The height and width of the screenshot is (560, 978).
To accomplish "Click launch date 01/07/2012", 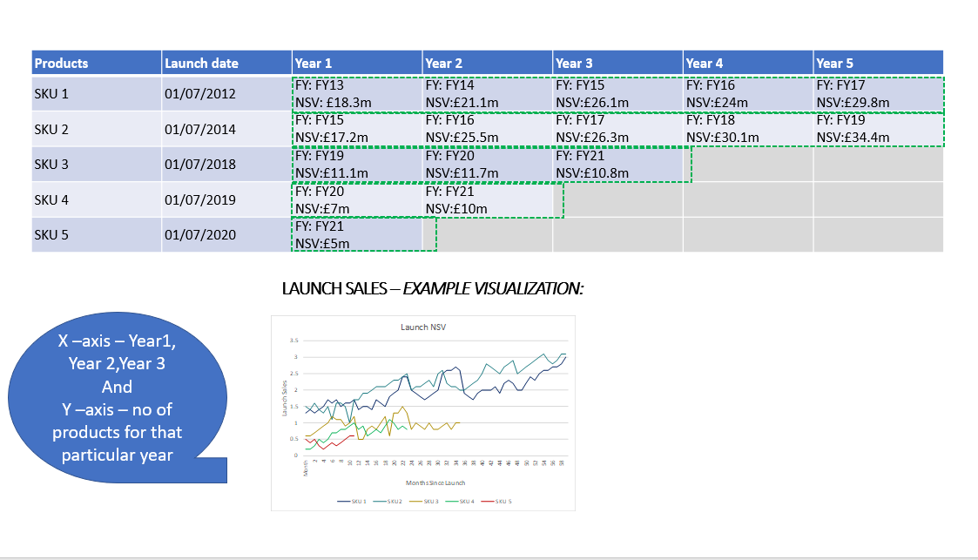I will 226,93.
